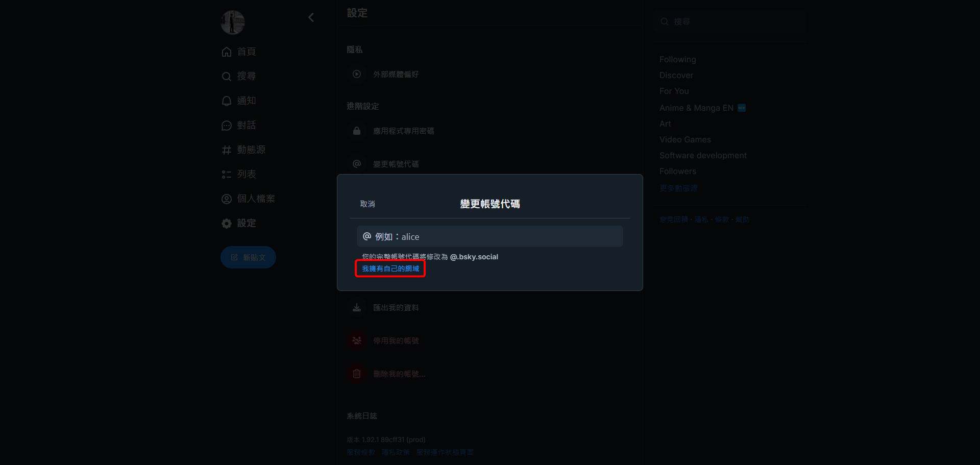Open 通知 bell notifications icon
The width and height of the screenshot is (980, 465).
click(227, 101)
